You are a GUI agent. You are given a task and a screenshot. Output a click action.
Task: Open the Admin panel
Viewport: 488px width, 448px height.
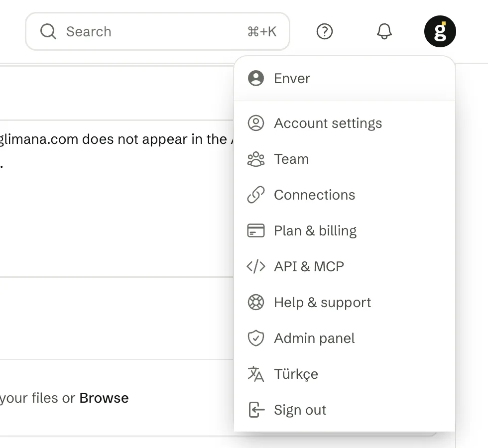345,338
